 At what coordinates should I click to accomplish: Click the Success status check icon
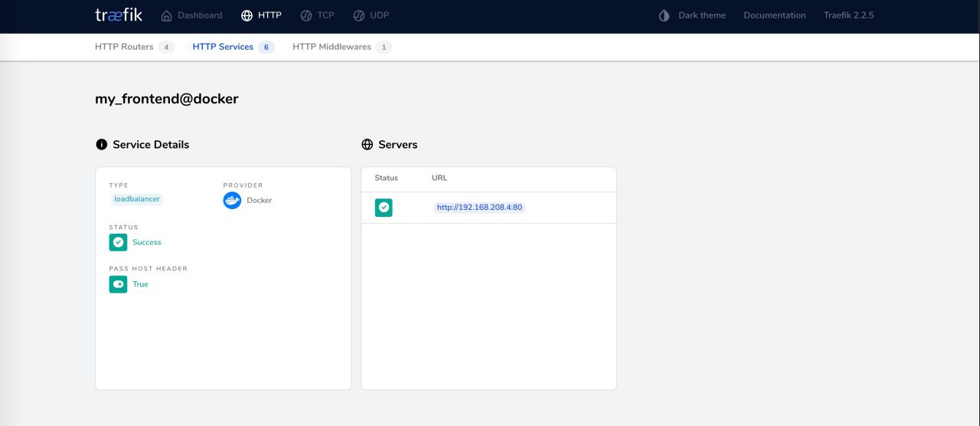pos(118,242)
